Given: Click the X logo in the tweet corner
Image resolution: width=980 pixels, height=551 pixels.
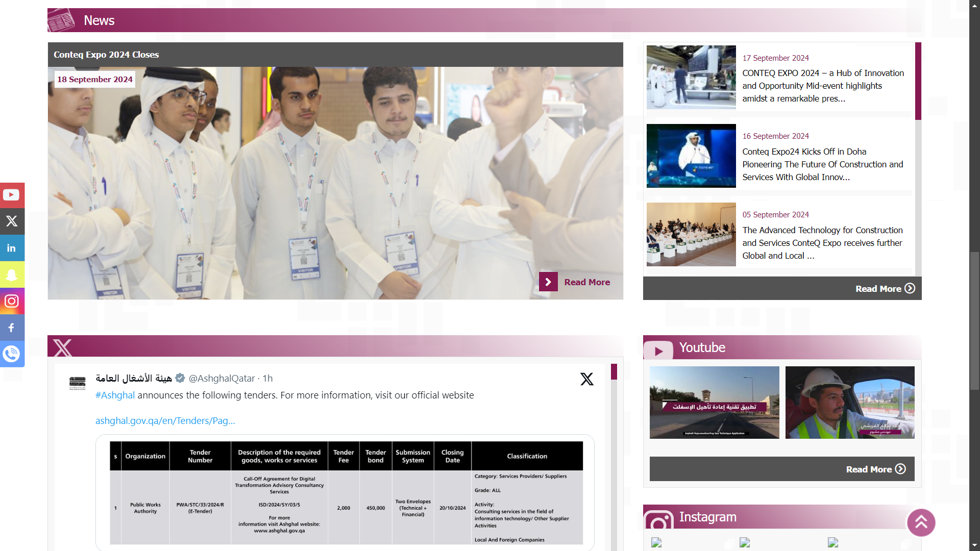Looking at the screenshot, I should tap(586, 379).
